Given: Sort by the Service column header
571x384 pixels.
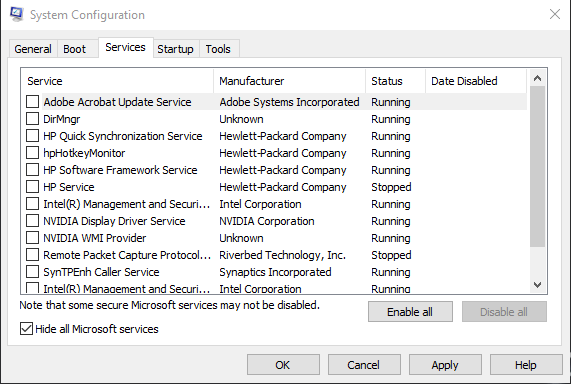Looking at the screenshot, I should (x=117, y=81).
